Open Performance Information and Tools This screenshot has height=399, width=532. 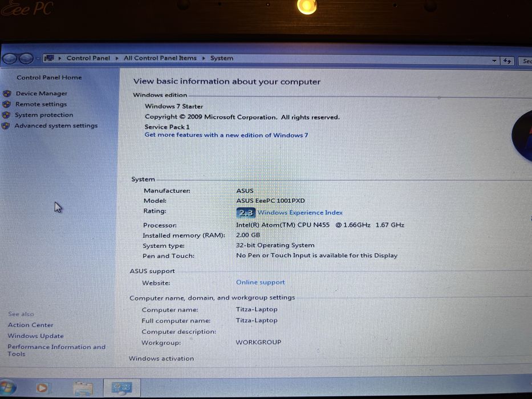[x=56, y=350]
